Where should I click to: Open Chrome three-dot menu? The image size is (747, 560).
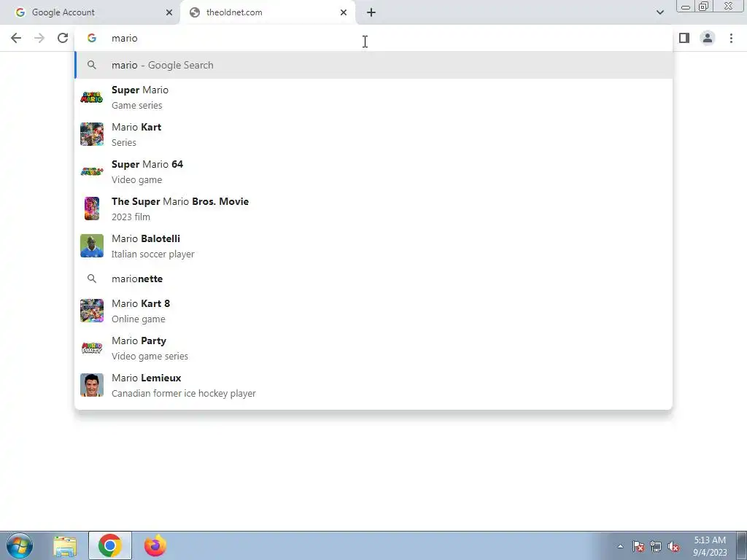pyautogui.click(x=731, y=38)
